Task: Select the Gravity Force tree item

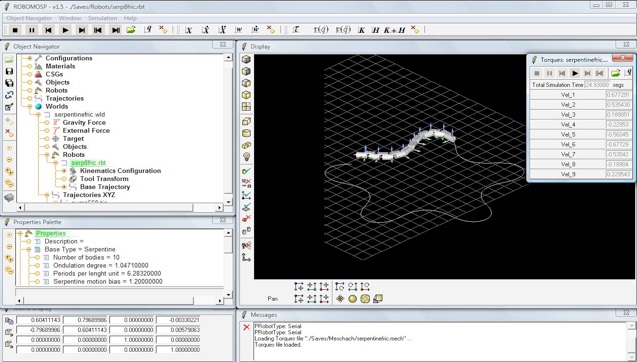Action: tap(84, 122)
